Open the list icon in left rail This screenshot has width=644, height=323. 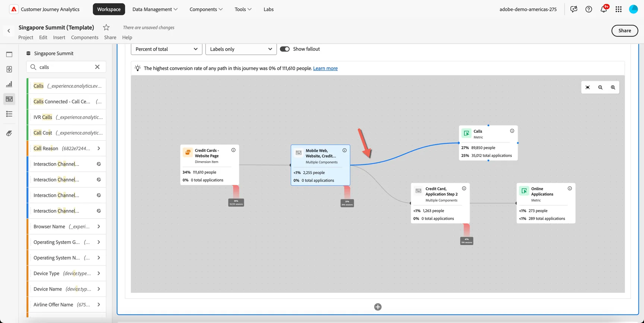click(x=9, y=114)
